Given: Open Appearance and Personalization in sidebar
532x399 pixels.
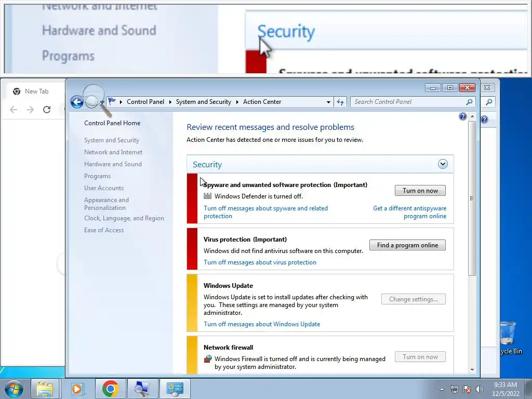Looking at the screenshot, I should [107, 204].
